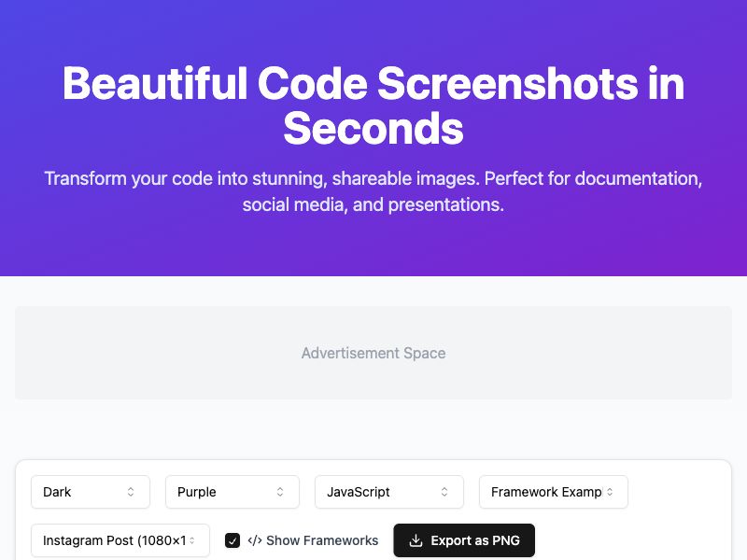Screen dimensions: 747x560
Task: Click the up-down chevron on the Dark selector
Action: [x=131, y=492]
